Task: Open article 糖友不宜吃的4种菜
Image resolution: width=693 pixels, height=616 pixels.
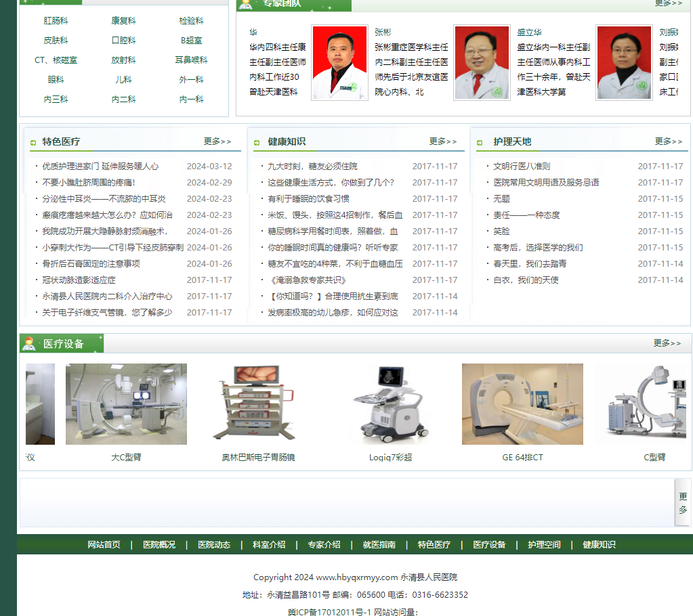Action: (x=335, y=264)
